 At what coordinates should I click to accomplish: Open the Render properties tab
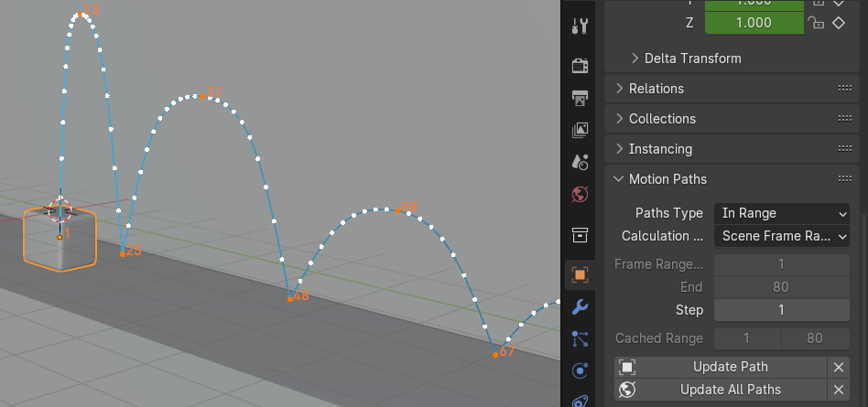pos(580,66)
